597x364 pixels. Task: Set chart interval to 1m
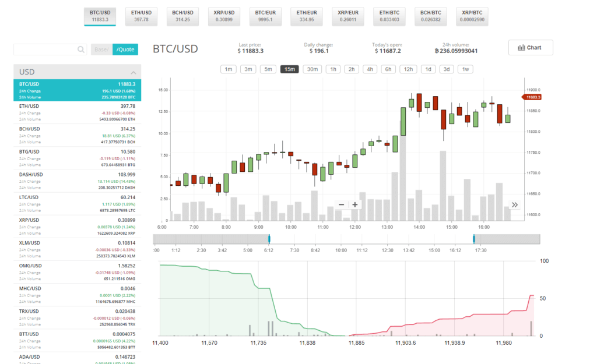229,69
